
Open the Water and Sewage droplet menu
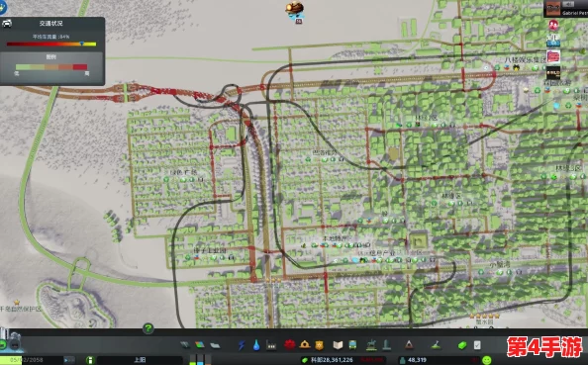point(256,345)
